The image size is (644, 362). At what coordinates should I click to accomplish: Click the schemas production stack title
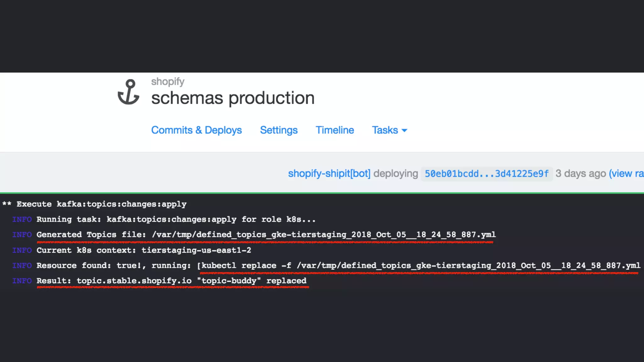coord(233,98)
